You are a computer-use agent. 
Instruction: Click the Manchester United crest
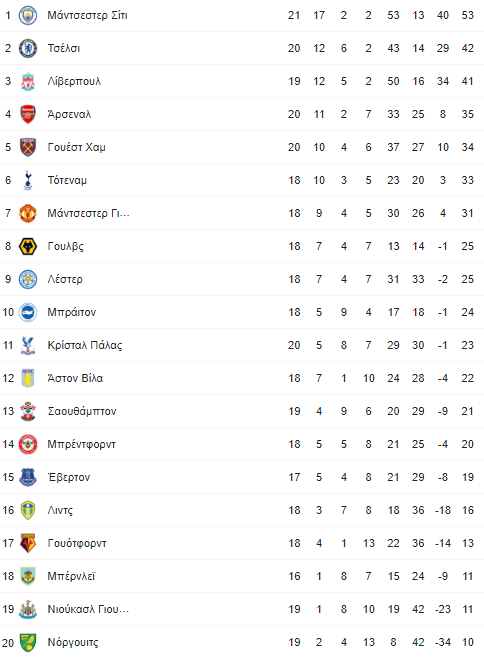28,213
